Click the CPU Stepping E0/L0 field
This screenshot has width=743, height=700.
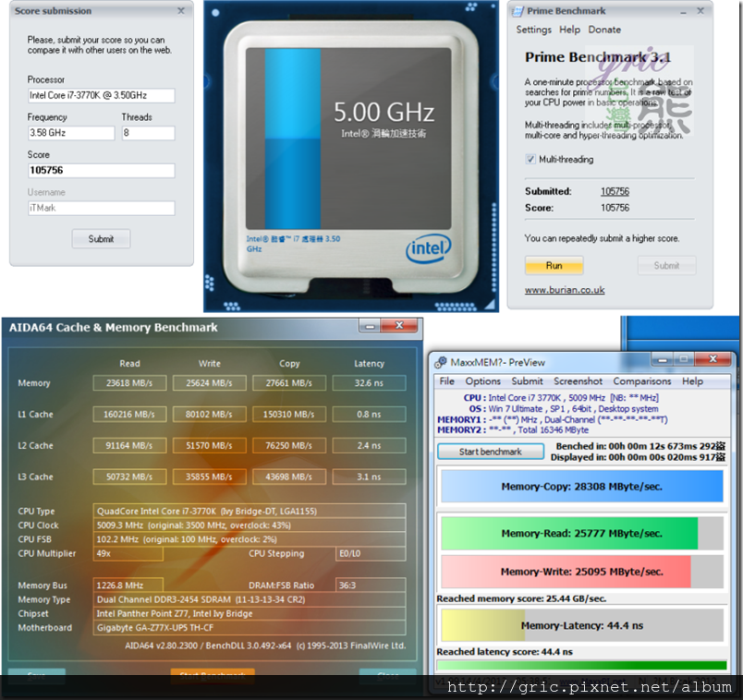(x=371, y=553)
